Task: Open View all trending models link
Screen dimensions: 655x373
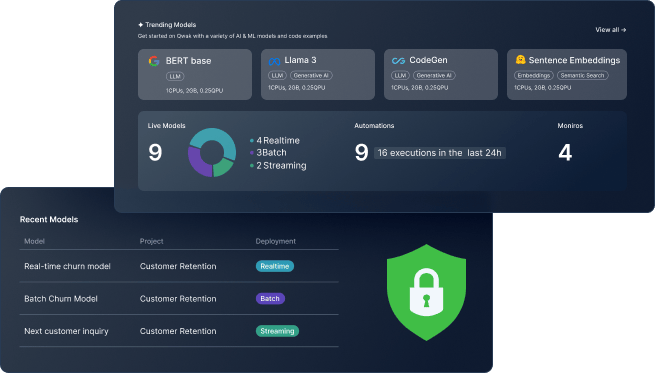Action: [610, 30]
